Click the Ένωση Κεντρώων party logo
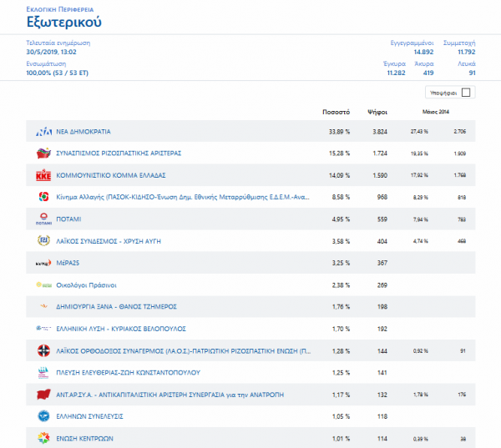 43,438
